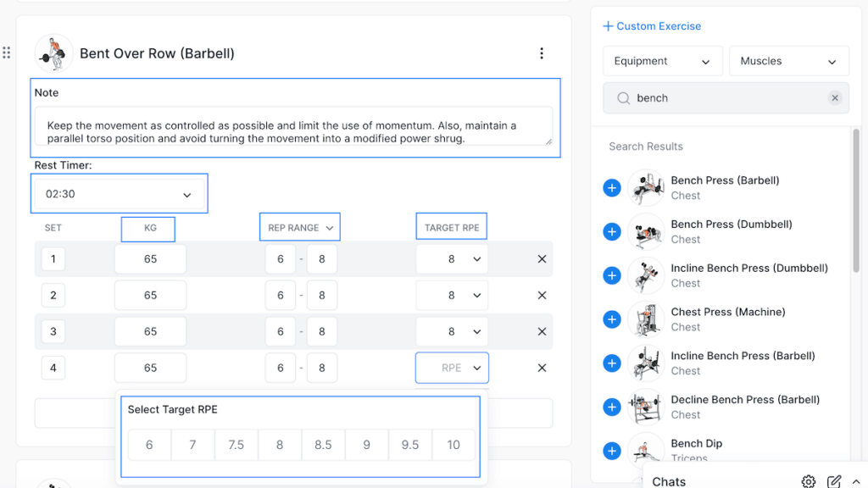Viewport: 868px width, 488px height.
Task: Add Bench Press (Barbell) using blue plus icon
Action: click(x=612, y=187)
